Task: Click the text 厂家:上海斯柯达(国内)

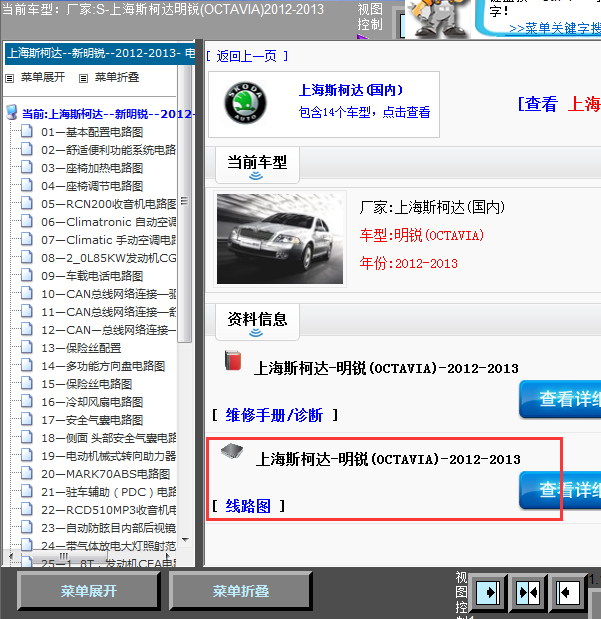Action: pyautogui.click(x=432, y=207)
